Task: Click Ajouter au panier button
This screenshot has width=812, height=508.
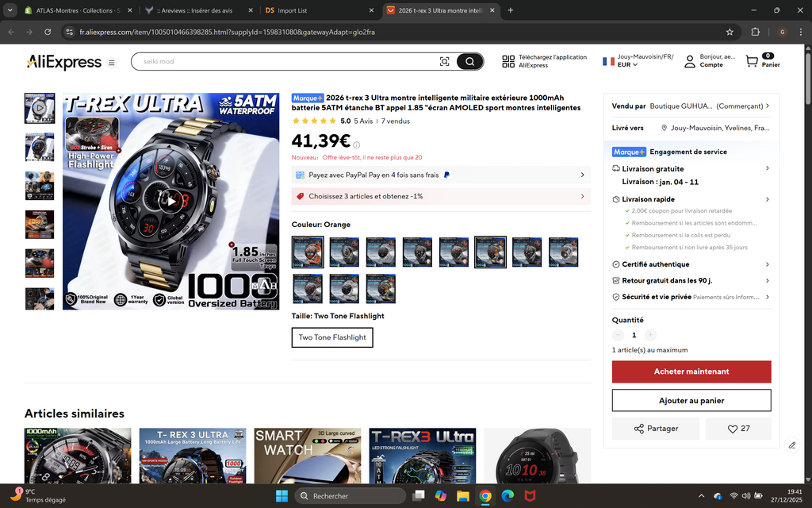Action: 691,401
